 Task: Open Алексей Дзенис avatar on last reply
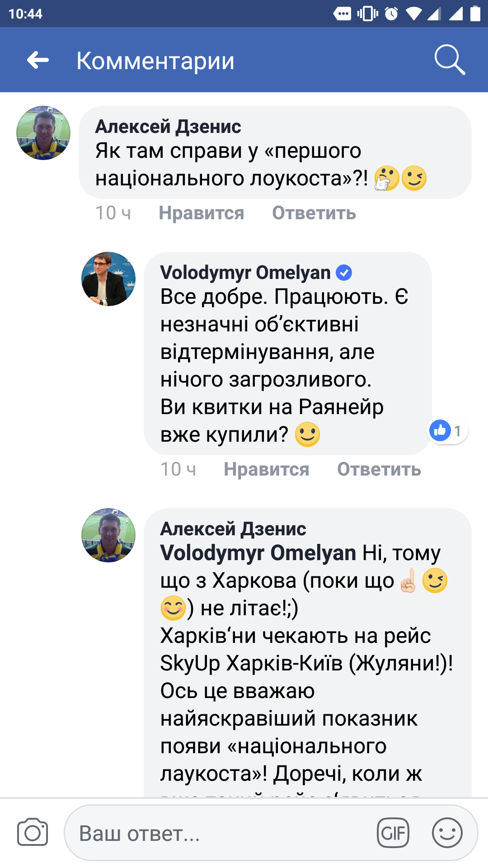[x=108, y=535]
